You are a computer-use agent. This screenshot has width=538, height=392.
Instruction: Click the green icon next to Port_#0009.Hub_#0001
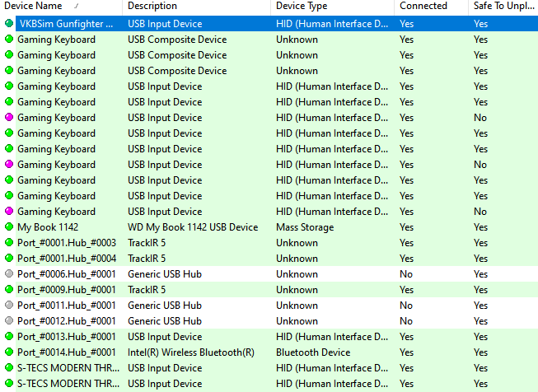(x=9, y=290)
